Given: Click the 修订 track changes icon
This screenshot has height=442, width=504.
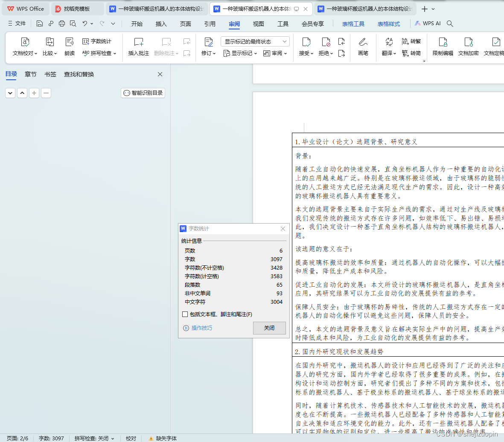Looking at the screenshot, I should (x=209, y=42).
